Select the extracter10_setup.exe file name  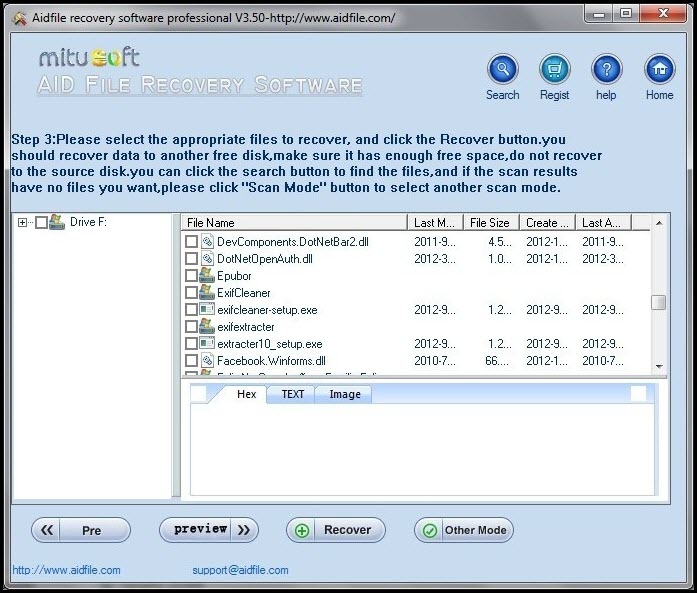(270, 344)
